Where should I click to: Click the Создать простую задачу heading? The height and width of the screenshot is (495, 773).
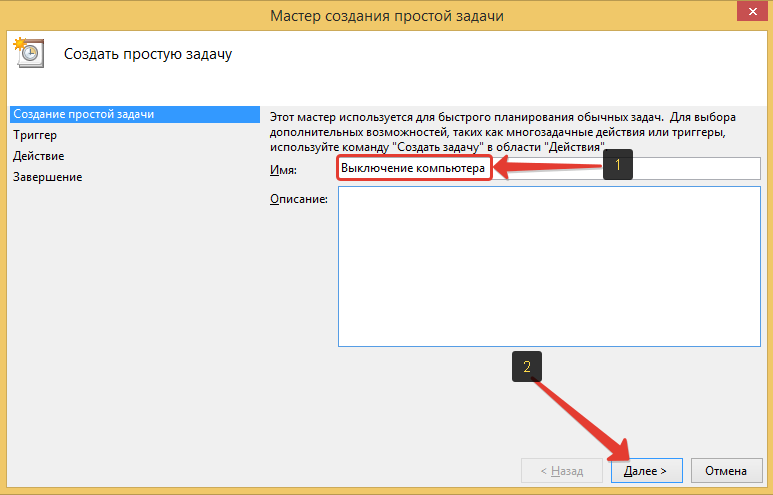[148, 54]
